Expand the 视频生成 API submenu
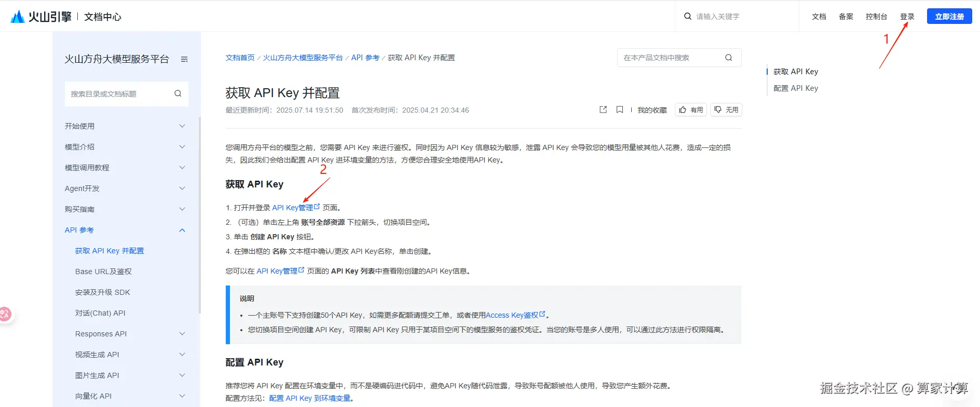 182,355
